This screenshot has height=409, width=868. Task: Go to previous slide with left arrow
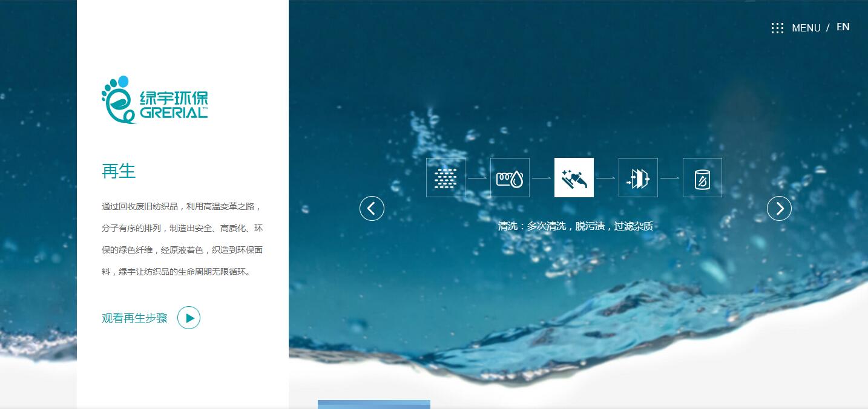(372, 209)
